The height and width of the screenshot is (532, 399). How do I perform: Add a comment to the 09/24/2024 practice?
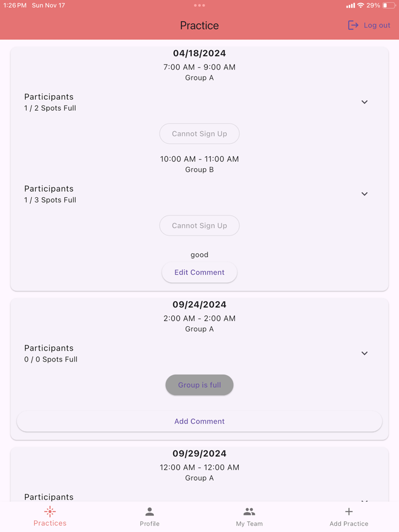coord(199,421)
